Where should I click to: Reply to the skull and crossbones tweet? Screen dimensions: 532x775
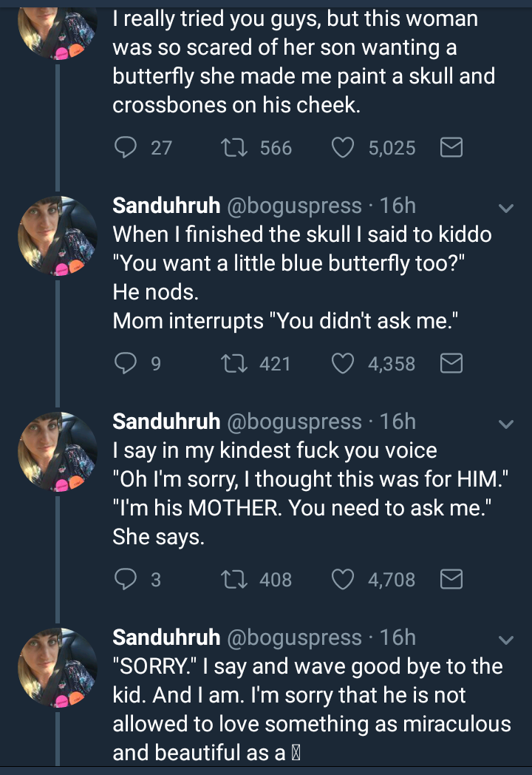coord(125,148)
